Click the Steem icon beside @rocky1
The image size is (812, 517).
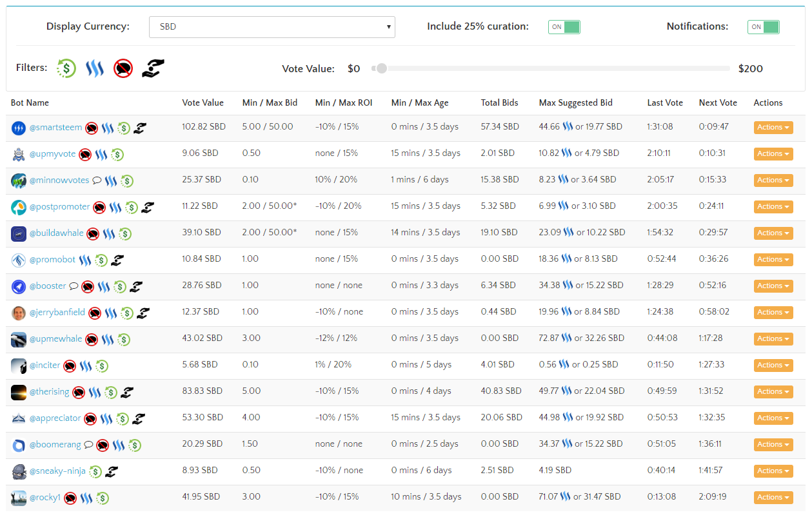click(86, 498)
